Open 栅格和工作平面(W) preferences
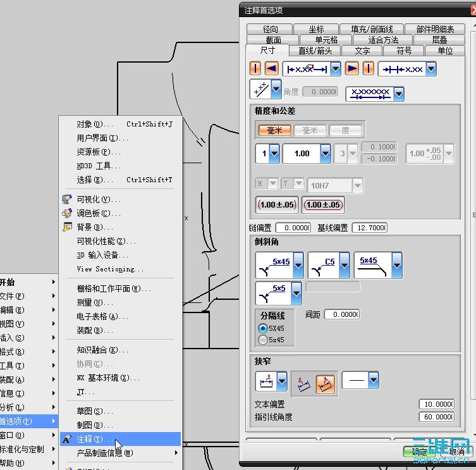The height and width of the screenshot is (470, 476). [x=121, y=288]
